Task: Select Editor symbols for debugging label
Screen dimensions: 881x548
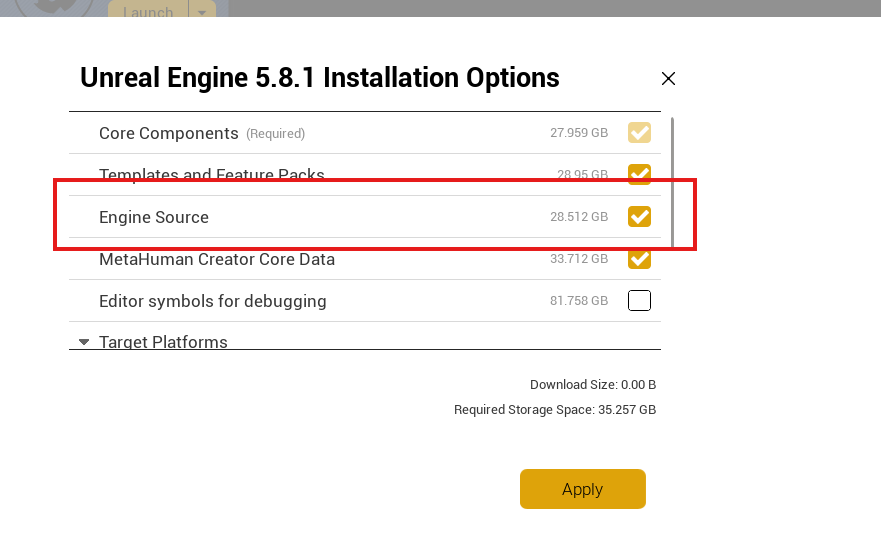Action: (x=213, y=301)
